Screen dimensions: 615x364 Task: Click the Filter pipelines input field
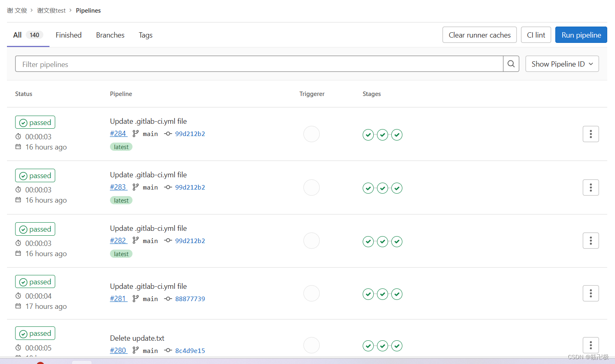(x=258, y=64)
